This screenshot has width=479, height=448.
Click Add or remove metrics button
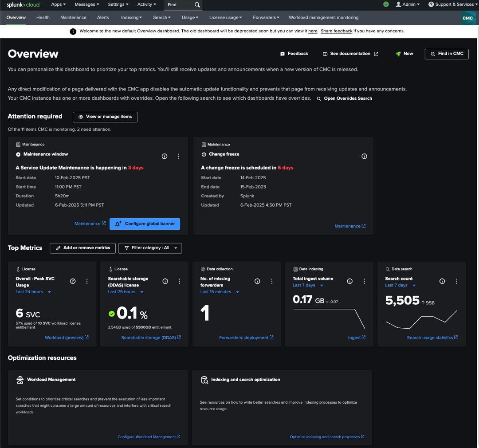[83, 248]
